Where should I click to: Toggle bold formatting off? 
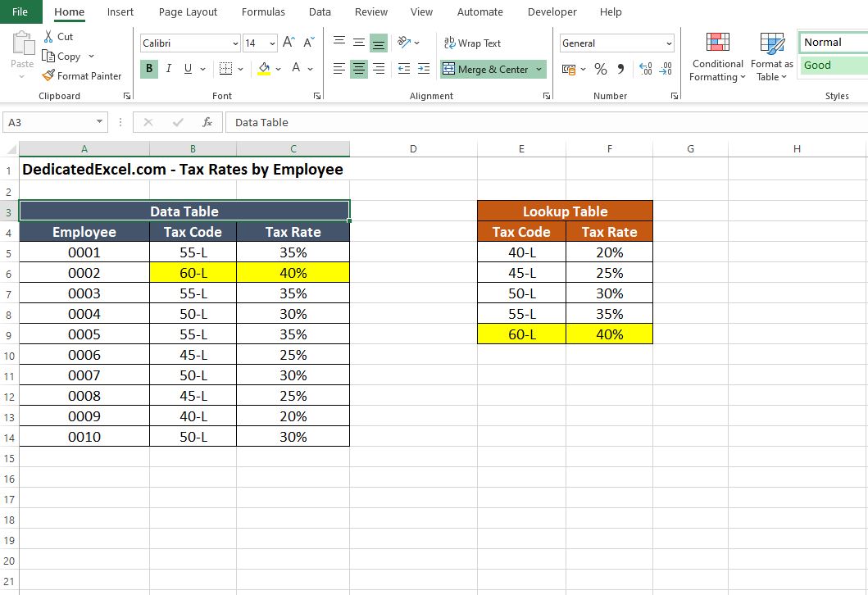pyautogui.click(x=148, y=70)
